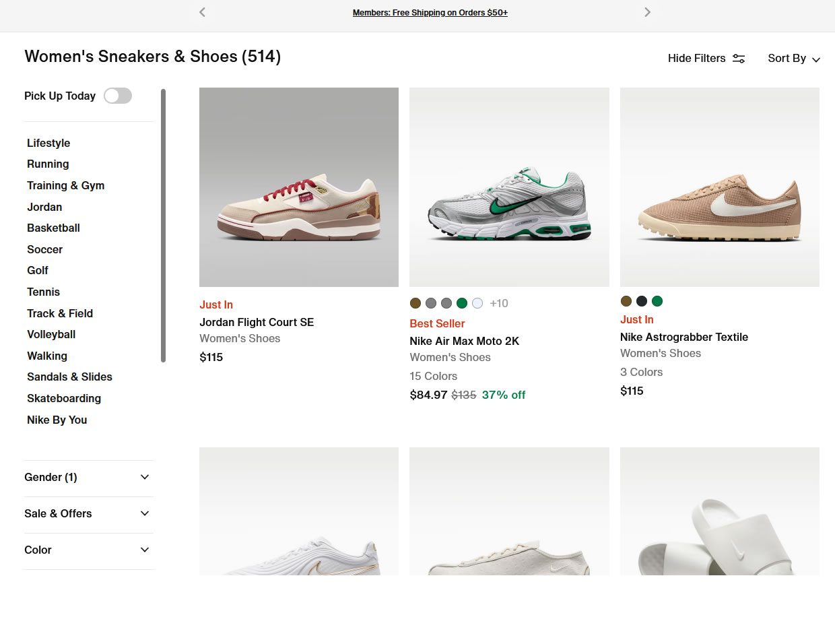Click the previous banner arrow icon
Image resolution: width=835 pixels, height=644 pixels.
(202, 12)
